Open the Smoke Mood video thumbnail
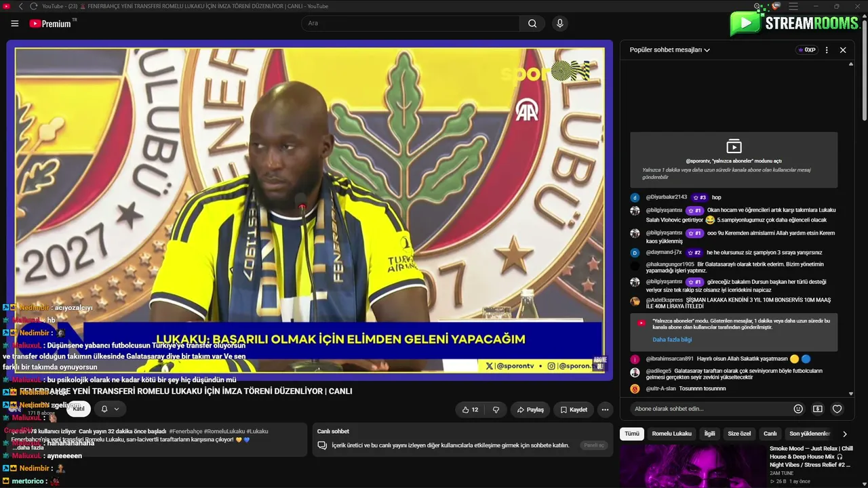The width and height of the screenshot is (868, 488). tap(692, 466)
